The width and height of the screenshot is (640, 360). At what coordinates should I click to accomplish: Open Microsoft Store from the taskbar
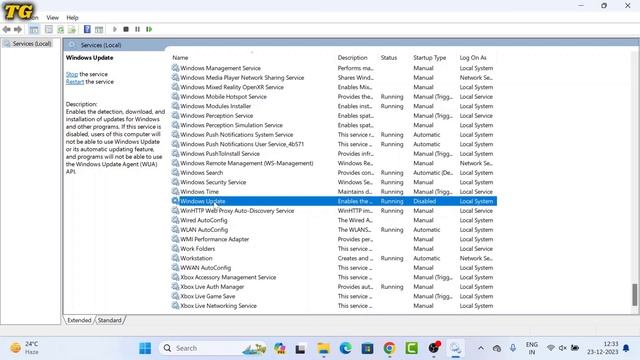point(367,348)
